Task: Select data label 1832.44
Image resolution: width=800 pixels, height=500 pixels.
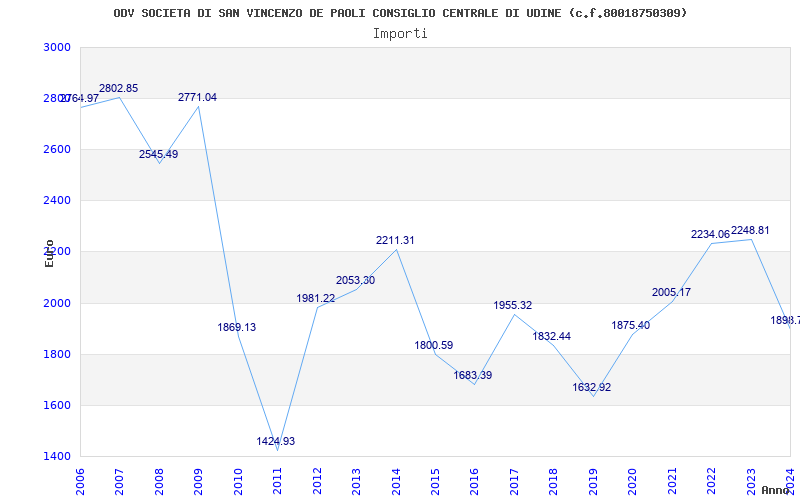Action: (552, 336)
